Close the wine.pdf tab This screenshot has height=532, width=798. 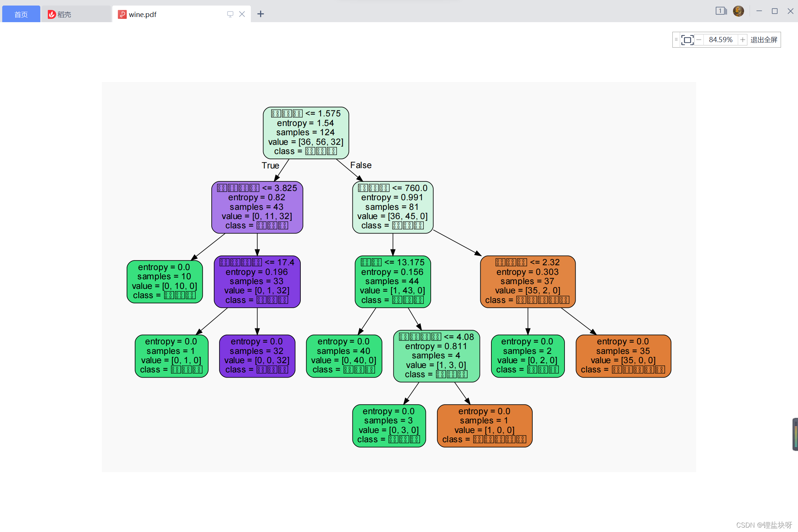click(x=242, y=14)
